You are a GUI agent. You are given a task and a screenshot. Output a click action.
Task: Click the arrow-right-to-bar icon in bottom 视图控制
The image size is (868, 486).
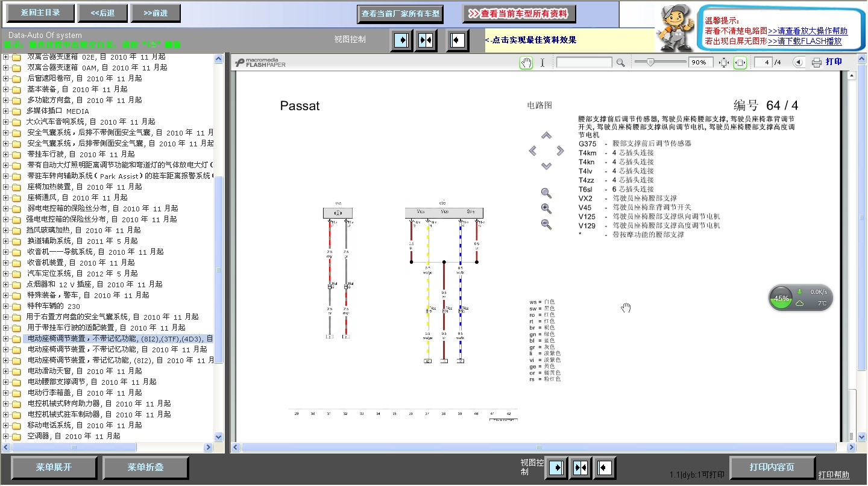coord(556,468)
